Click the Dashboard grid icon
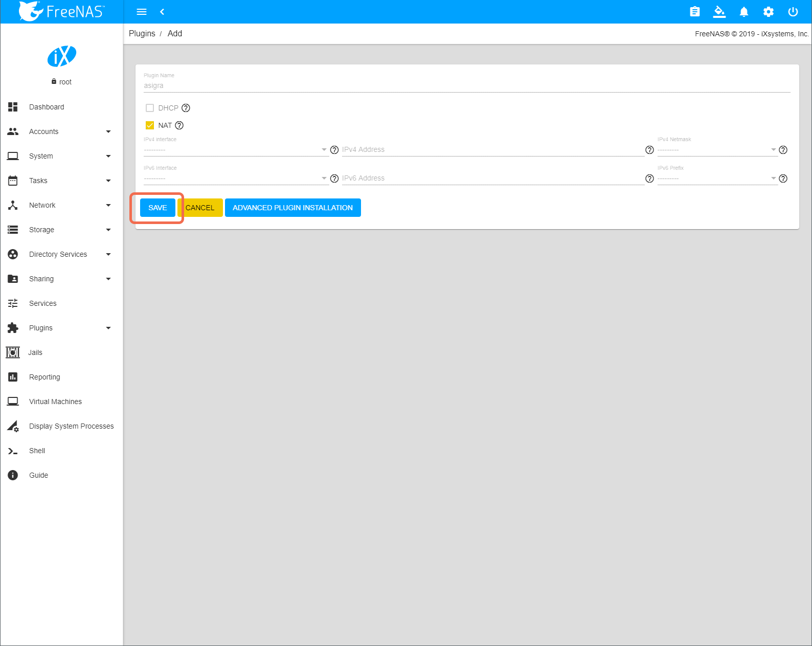812x646 pixels. point(13,107)
